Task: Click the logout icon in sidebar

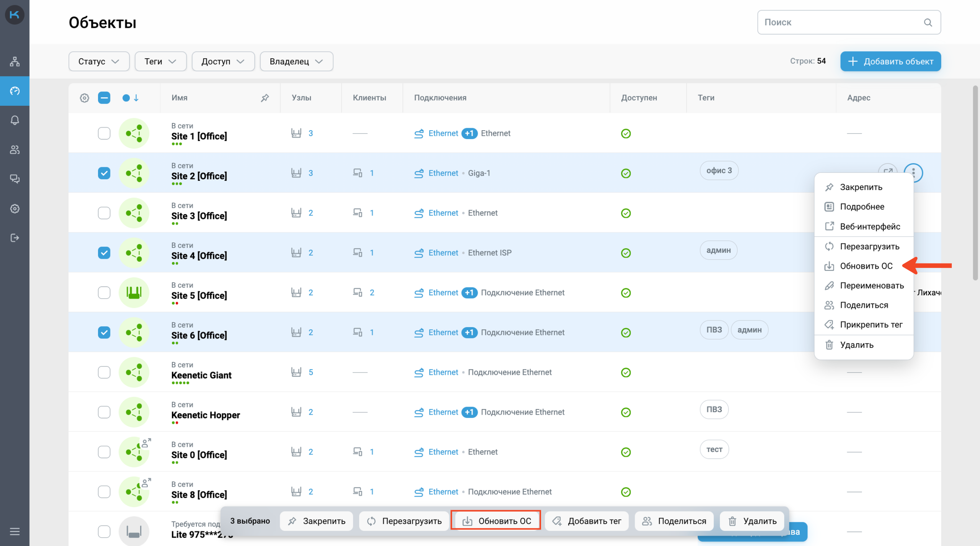Action: click(x=15, y=238)
